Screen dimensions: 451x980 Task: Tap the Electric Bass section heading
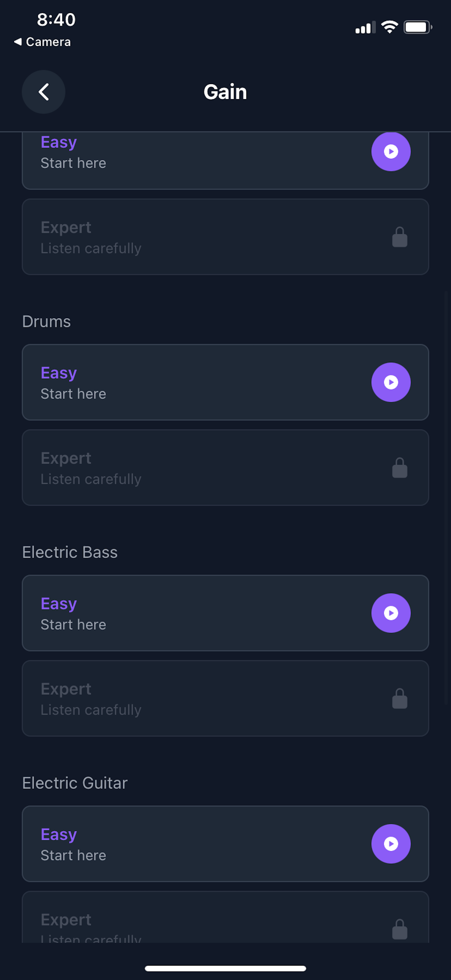point(70,552)
